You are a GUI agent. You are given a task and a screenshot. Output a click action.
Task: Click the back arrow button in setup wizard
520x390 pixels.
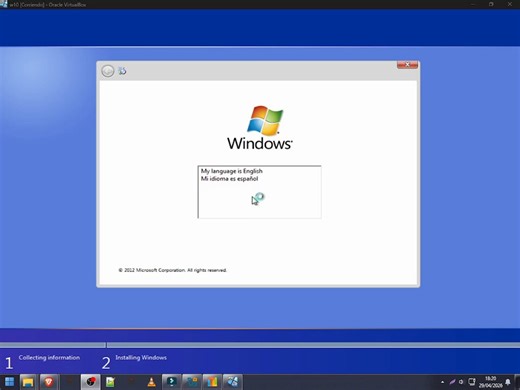pos(108,71)
